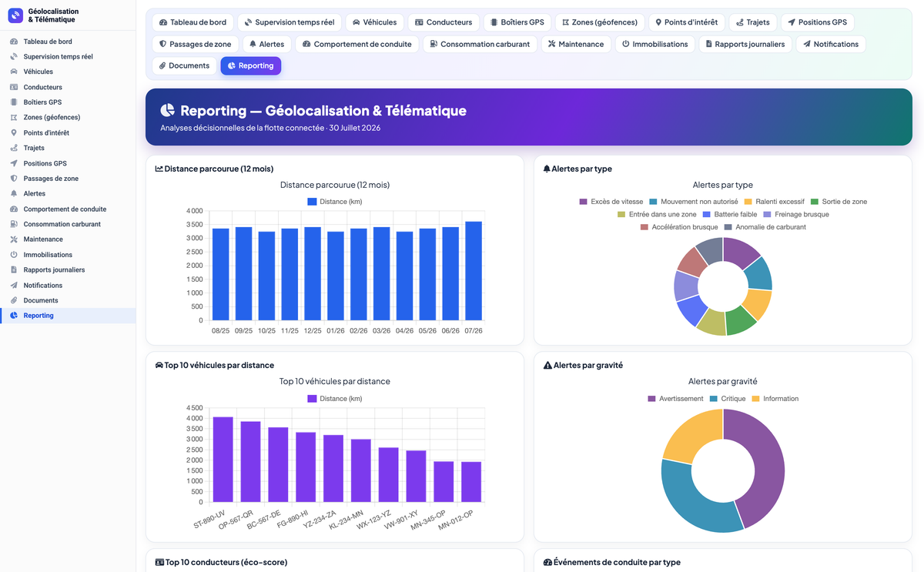Go to Alertes top tab

tap(267, 44)
